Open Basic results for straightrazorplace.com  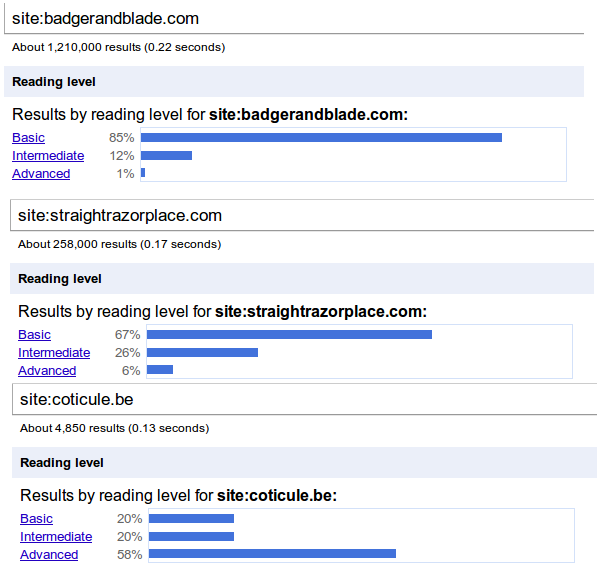point(34,334)
